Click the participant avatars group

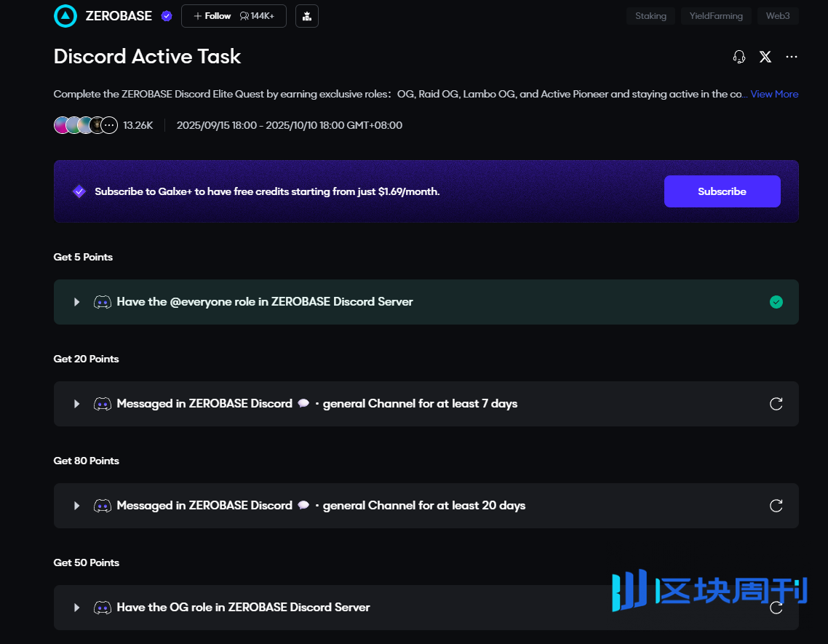tap(85, 125)
